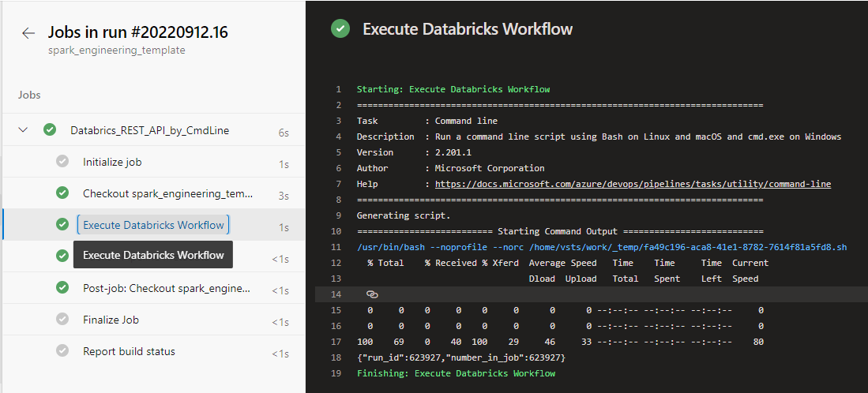
Task: Click the Author : Microsoft Corporation line
Action: pos(451,168)
